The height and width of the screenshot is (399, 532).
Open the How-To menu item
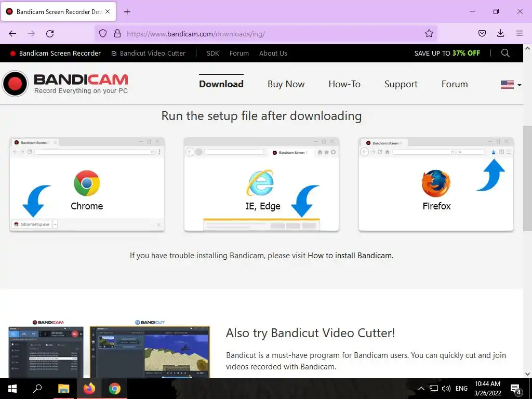click(344, 84)
